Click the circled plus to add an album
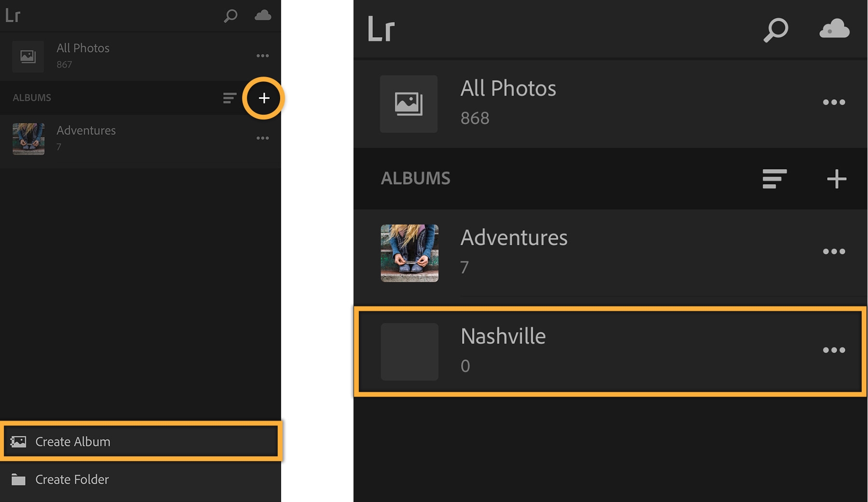 tap(264, 98)
